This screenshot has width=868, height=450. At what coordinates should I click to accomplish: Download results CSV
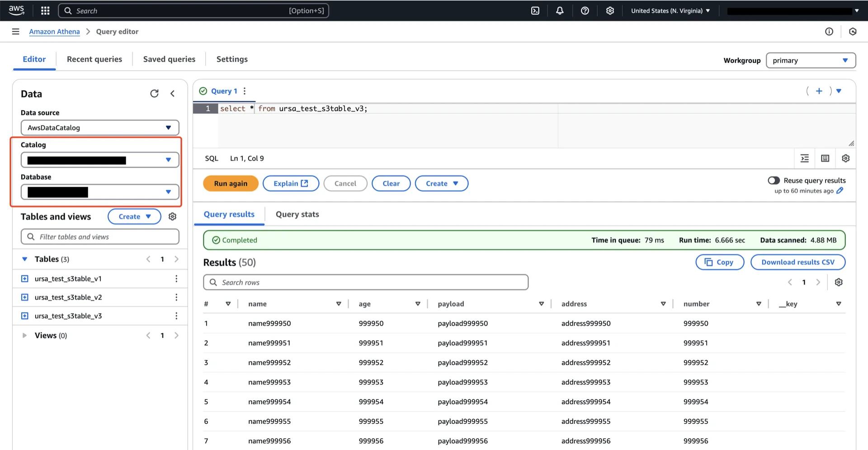click(798, 262)
